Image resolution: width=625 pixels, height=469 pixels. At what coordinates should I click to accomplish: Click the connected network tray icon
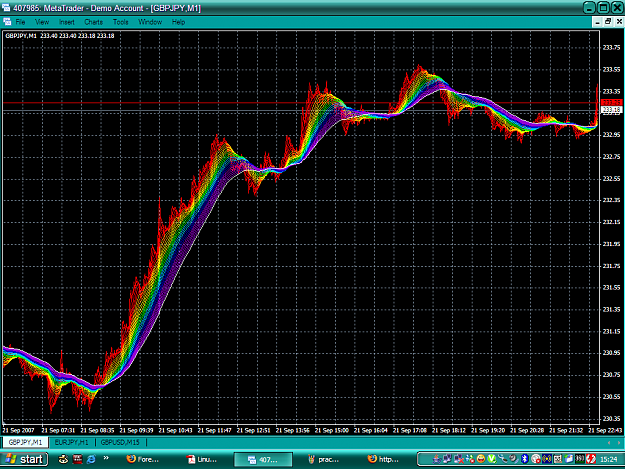pyautogui.click(x=447, y=459)
